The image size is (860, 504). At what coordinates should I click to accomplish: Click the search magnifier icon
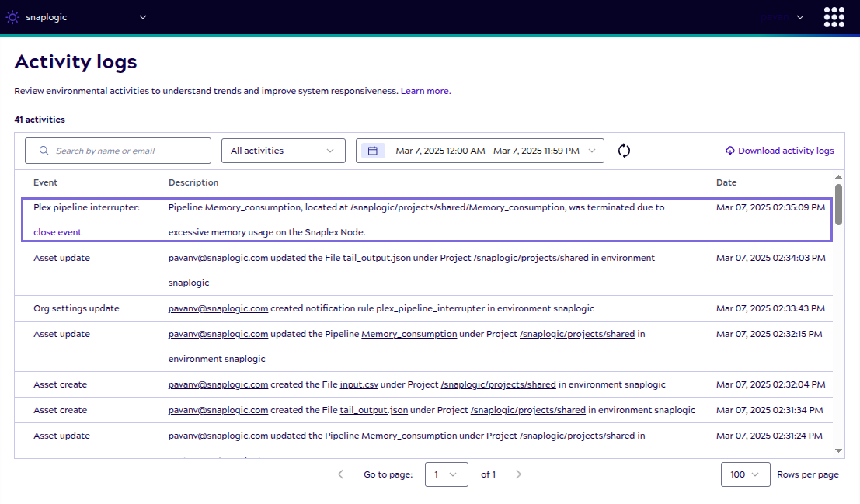tap(44, 150)
